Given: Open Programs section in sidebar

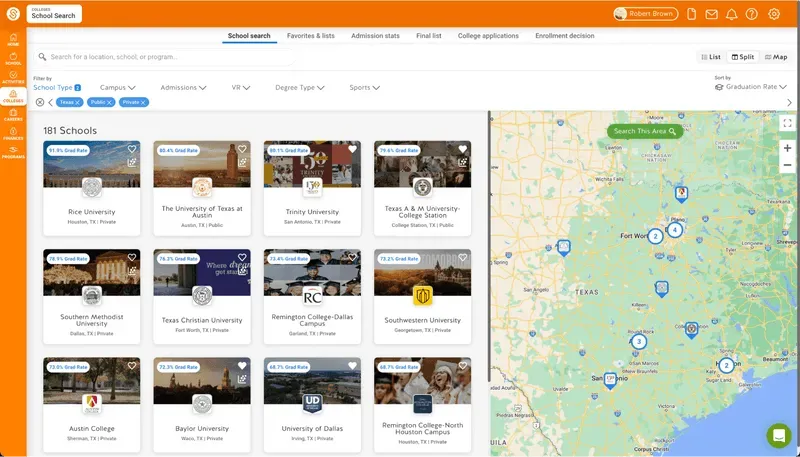Looking at the screenshot, I should tap(13, 153).
